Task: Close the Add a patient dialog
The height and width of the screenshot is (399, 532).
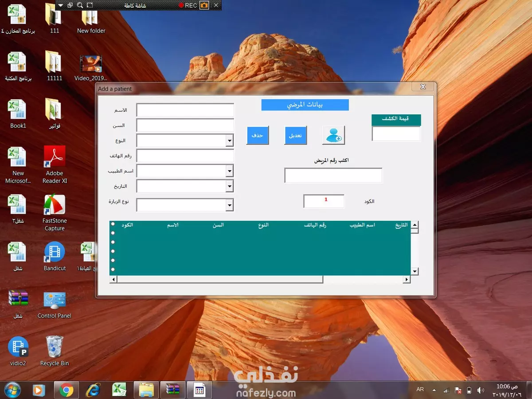Action: click(423, 87)
